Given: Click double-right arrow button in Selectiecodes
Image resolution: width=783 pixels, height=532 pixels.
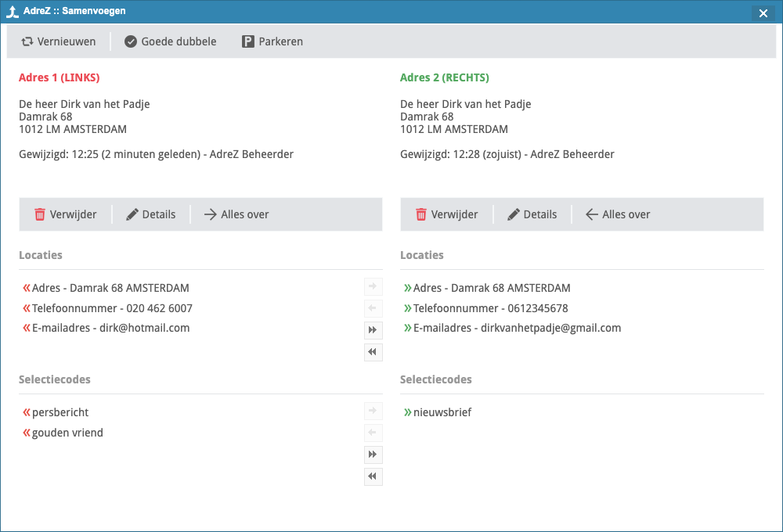Looking at the screenshot, I should pos(373,455).
